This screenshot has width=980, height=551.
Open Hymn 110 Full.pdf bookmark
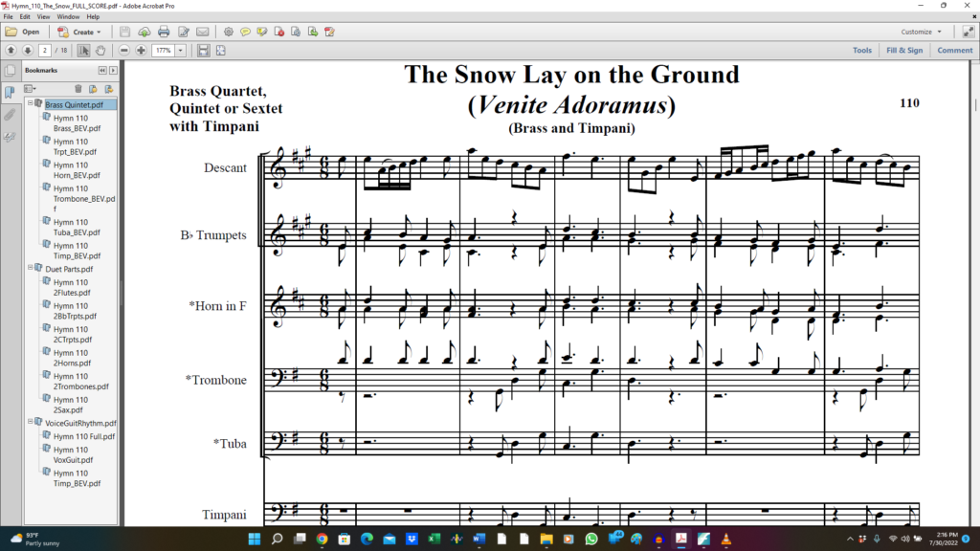pyautogui.click(x=84, y=436)
